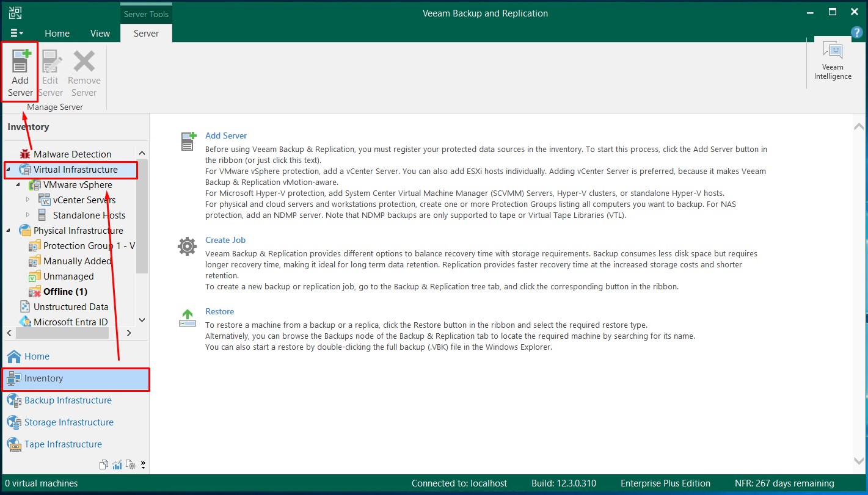Open the Veeam Intelligence panel

tap(832, 60)
